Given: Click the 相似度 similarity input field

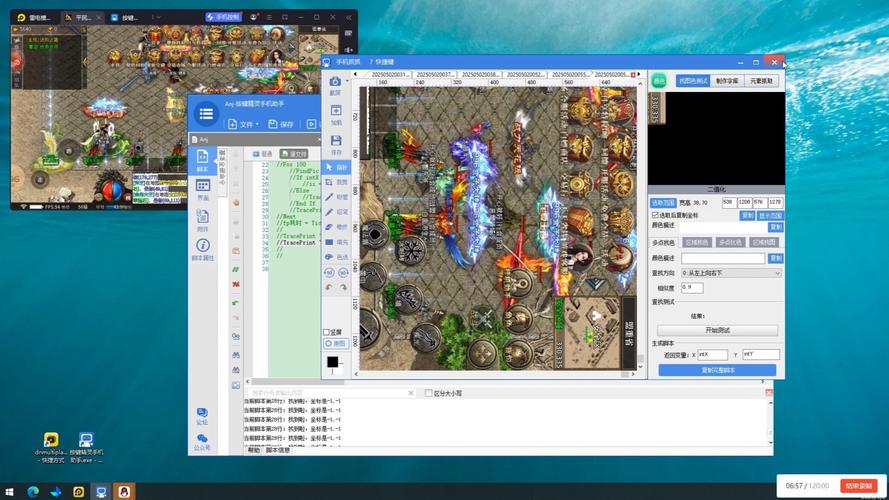Looking at the screenshot, I should [x=692, y=287].
